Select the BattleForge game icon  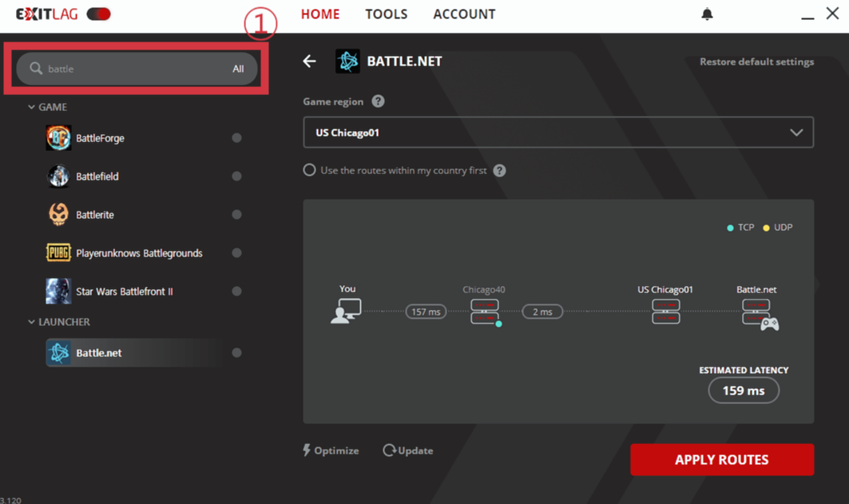pos(58,137)
